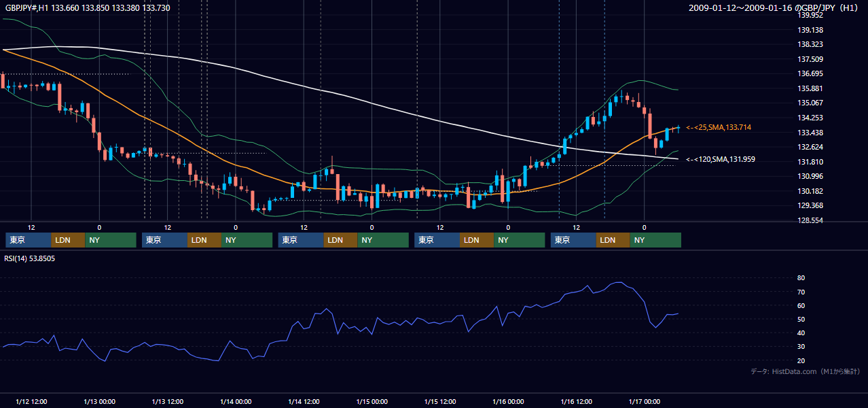Select the orange 25 SMA label reading 133.714
Viewport: 868px width, 408px height.
point(719,127)
